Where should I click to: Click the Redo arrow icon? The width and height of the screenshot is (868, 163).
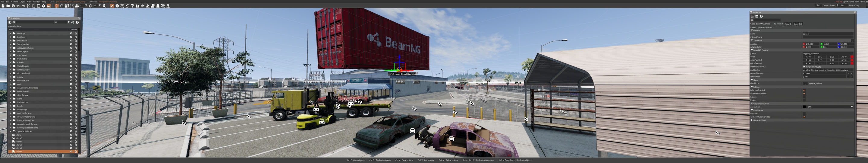coord(23,6)
